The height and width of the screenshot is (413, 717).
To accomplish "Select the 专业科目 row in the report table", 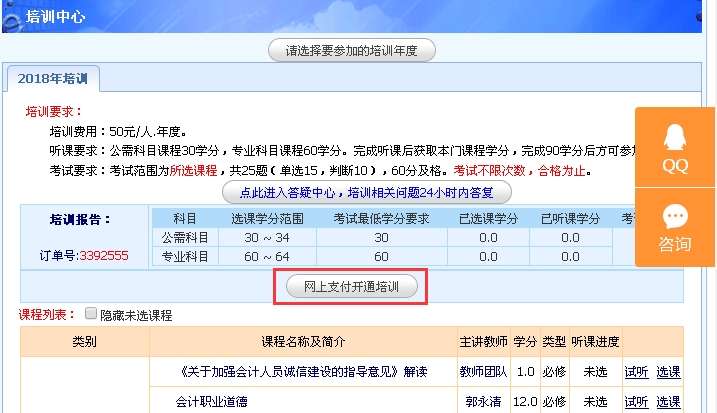I will (x=186, y=257).
